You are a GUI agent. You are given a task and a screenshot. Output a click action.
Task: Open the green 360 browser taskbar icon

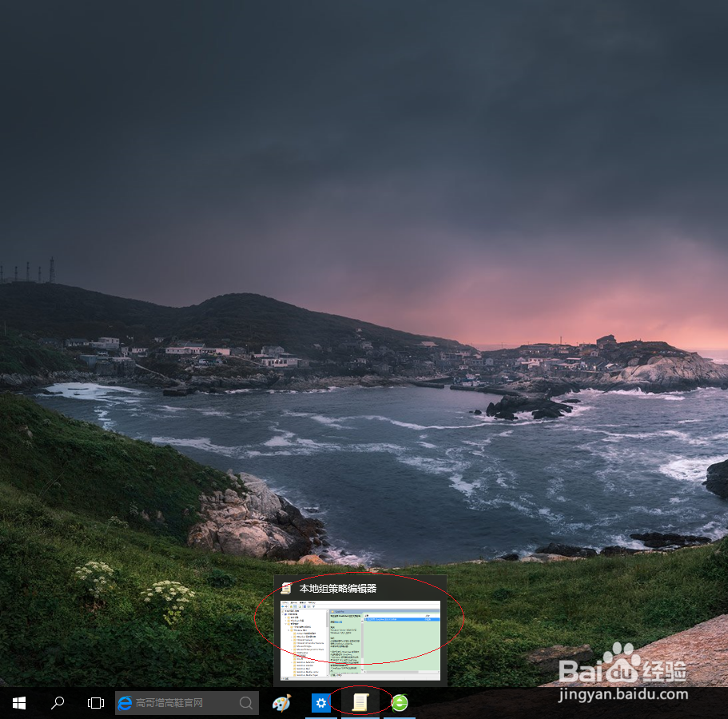400,703
